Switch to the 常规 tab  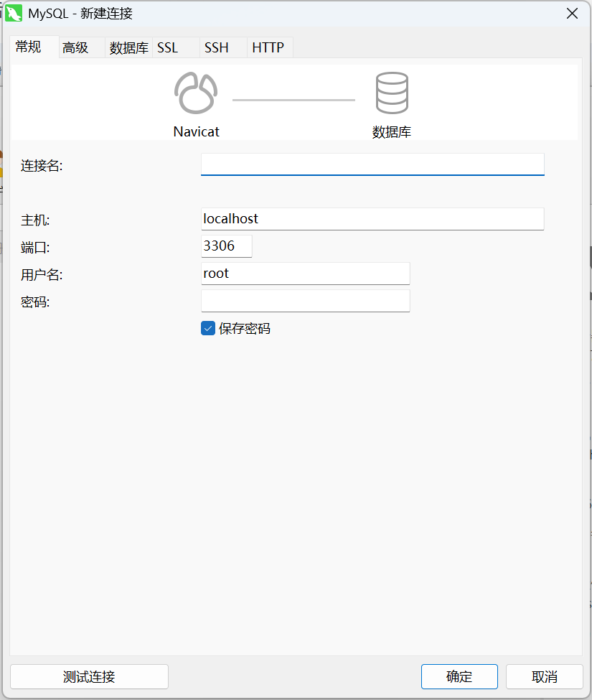[34, 47]
